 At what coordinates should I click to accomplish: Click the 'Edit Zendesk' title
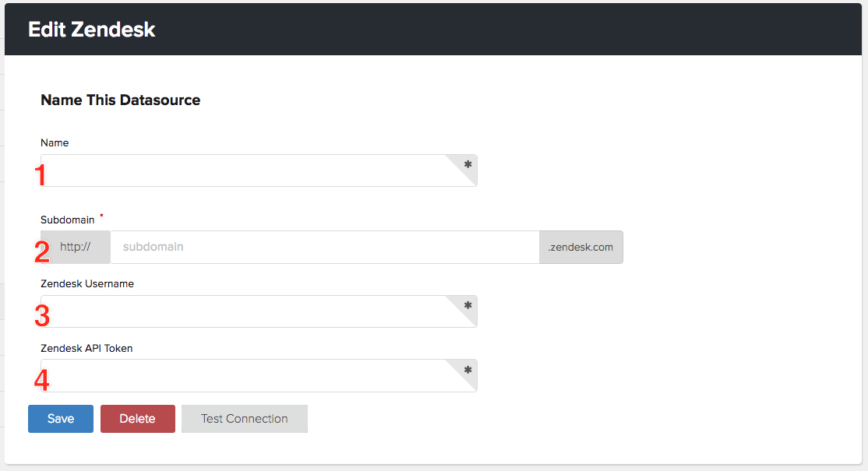[92, 30]
